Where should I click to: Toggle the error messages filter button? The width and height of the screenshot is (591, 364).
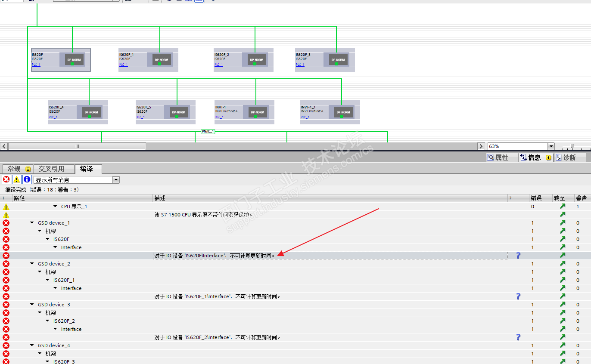6,180
